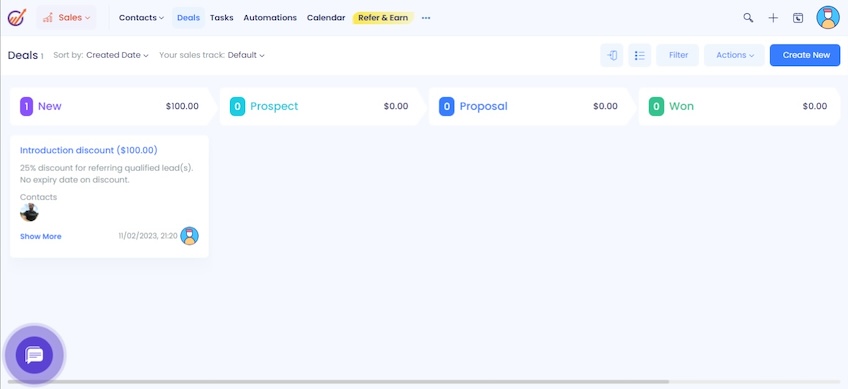Open the chat support bubble
The image size is (848, 389).
(34, 355)
